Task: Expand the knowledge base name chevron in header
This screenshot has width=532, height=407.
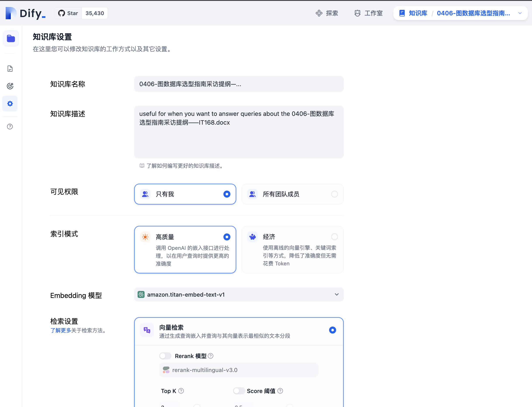Action: pos(520,13)
